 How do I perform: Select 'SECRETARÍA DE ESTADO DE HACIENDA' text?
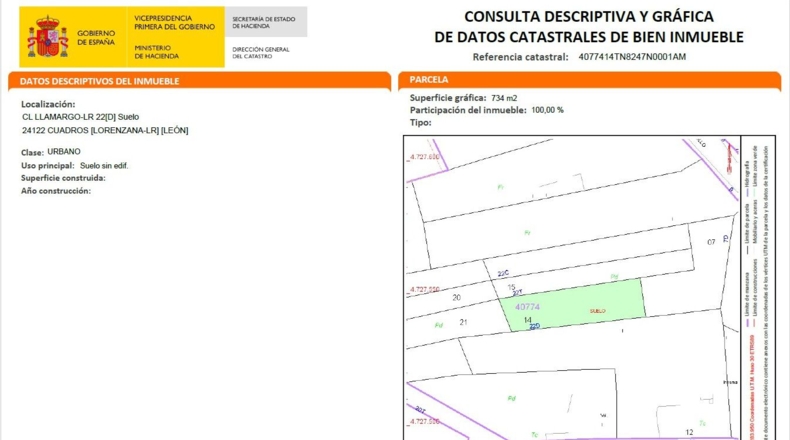point(264,22)
